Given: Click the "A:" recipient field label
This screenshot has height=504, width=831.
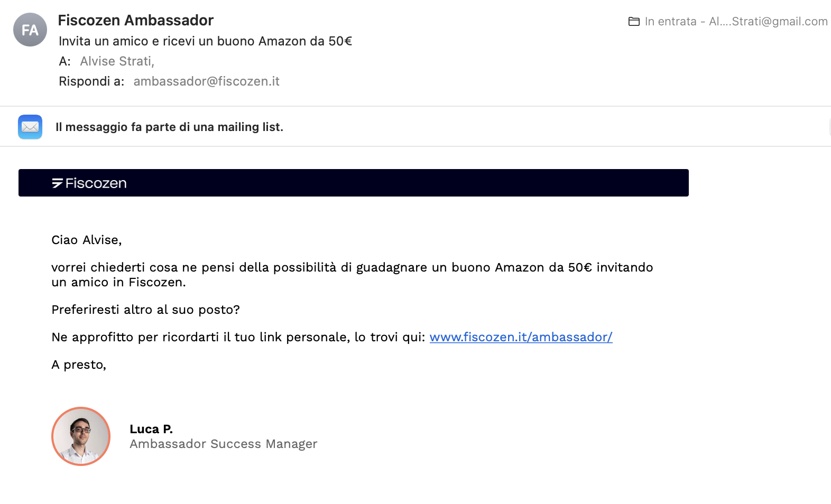Looking at the screenshot, I should [x=64, y=61].
